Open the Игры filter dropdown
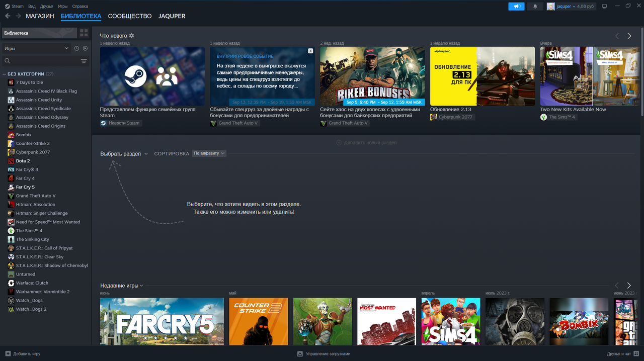Viewport: 644px width, 361px height. pyautogui.click(x=36, y=48)
